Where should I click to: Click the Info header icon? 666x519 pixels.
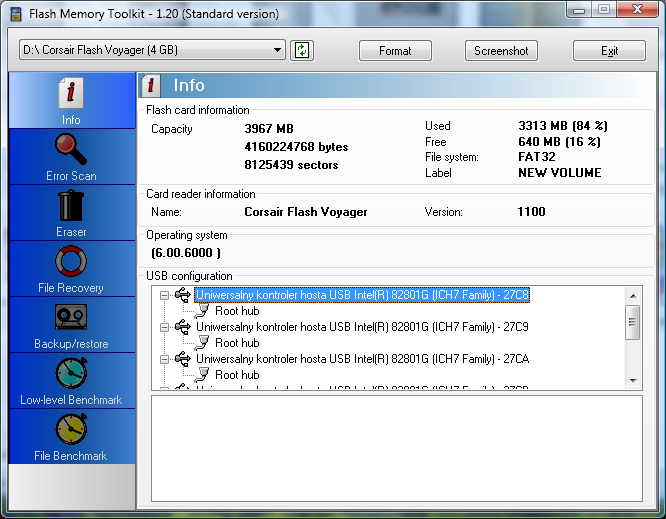coord(150,85)
